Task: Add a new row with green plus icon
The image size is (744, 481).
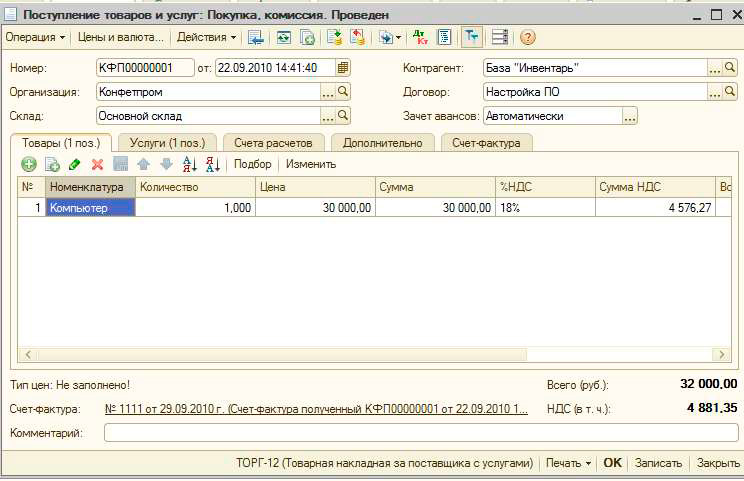Action: (29, 164)
